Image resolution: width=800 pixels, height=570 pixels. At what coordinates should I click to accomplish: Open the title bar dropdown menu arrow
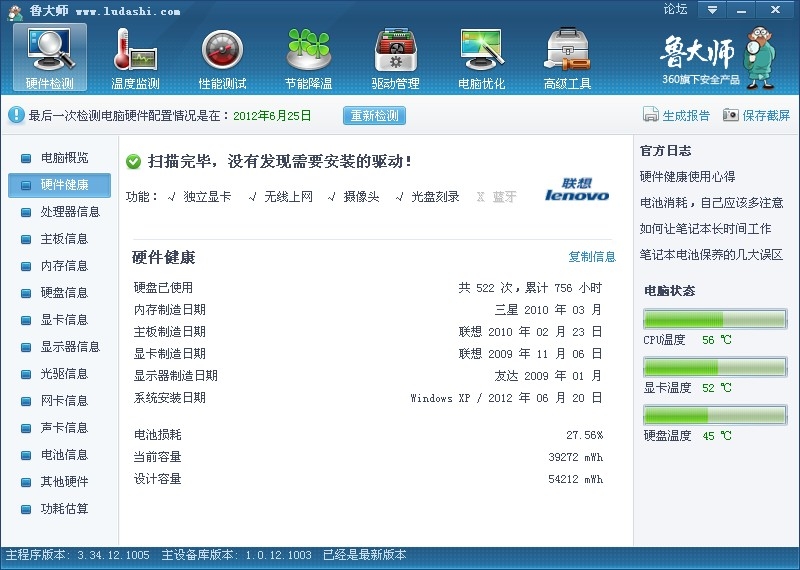pyautogui.click(x=712, y=9)
